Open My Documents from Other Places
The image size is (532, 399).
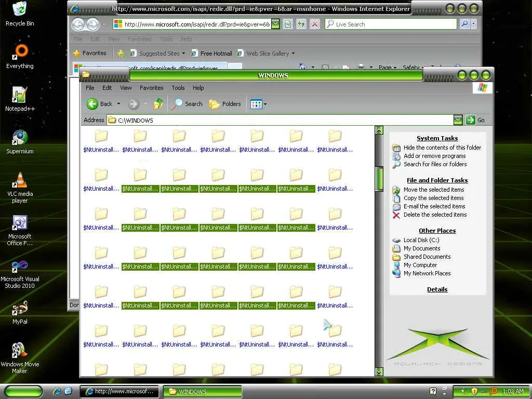click(422, 248)
